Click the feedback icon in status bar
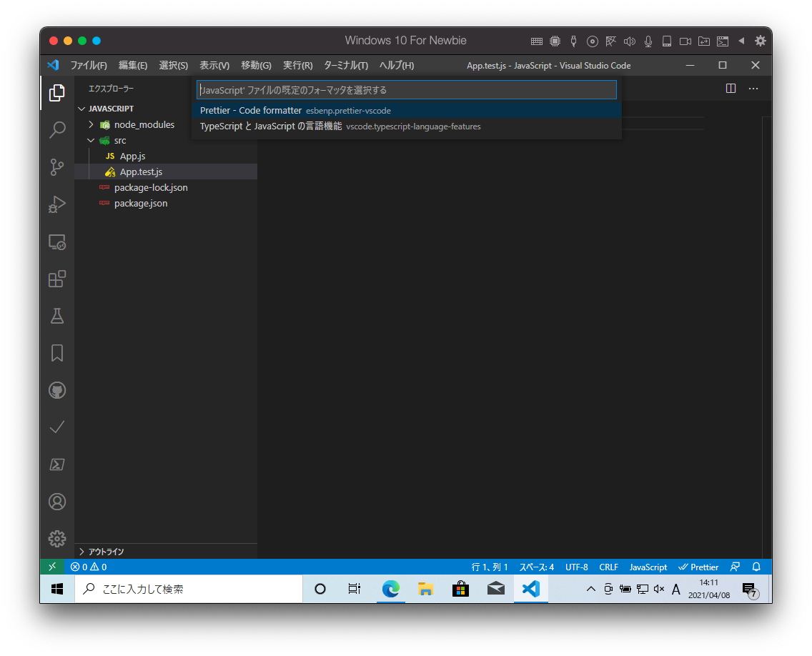The width and height of the screenshot is (812, 656). [735, 567]
